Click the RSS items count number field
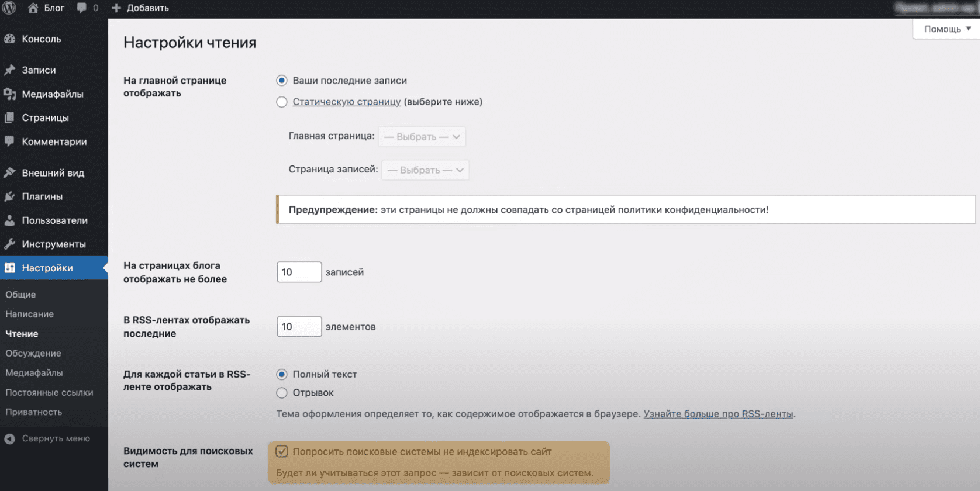 (x=299, y=326)
